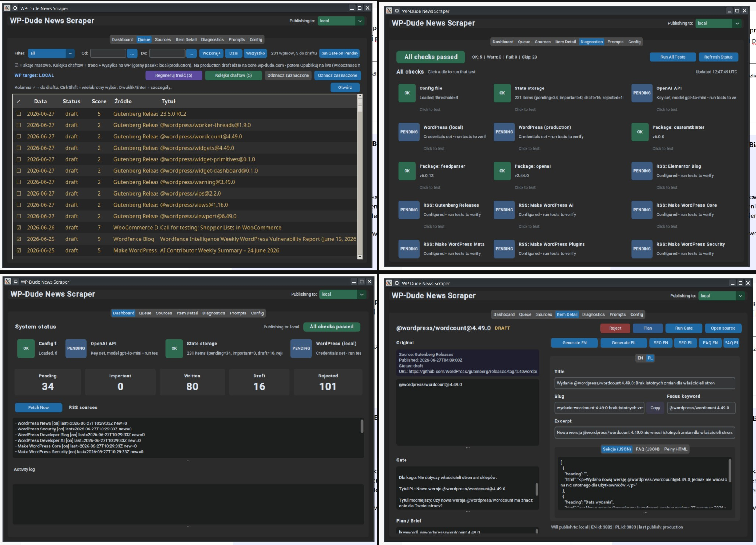Click Fetch Now in Dashboard window
Screen dimensions: 756x545
[x=38, y=408]
